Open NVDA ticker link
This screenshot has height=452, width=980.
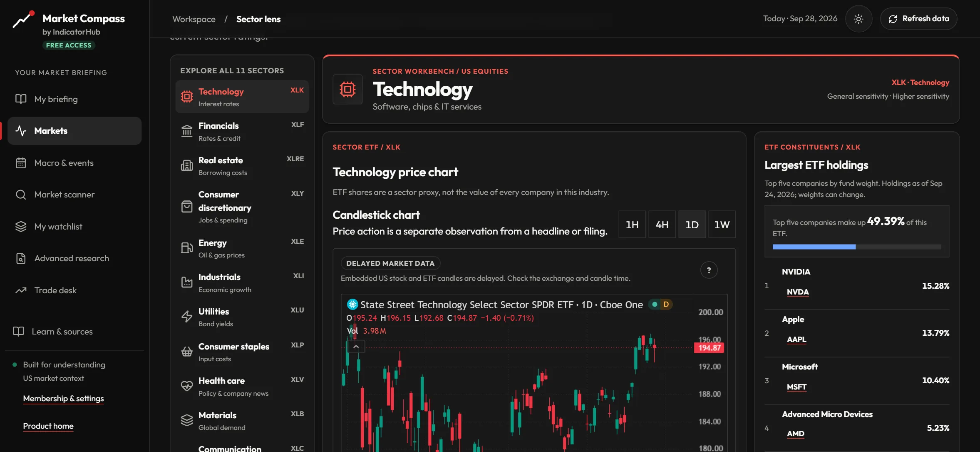point(798,292)
